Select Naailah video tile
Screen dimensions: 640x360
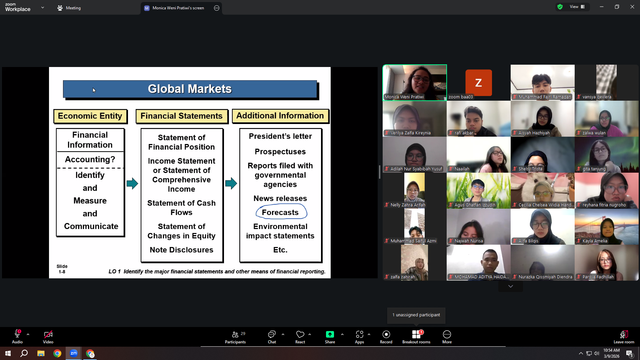[478, 155]
